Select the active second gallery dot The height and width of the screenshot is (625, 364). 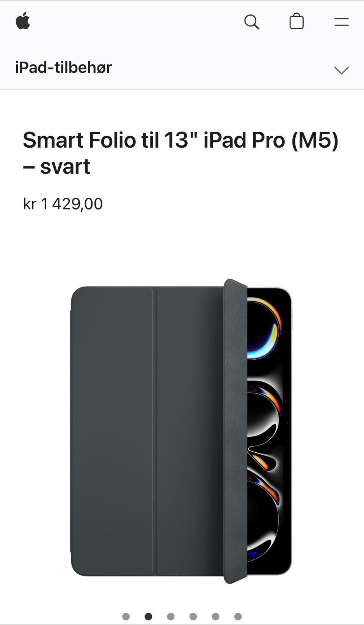(148, 616)
